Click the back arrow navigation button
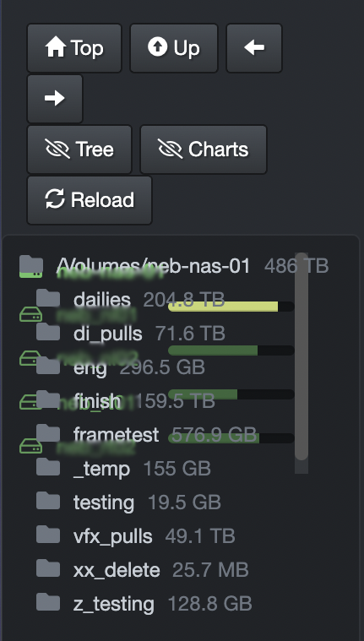 click(254, 48)
